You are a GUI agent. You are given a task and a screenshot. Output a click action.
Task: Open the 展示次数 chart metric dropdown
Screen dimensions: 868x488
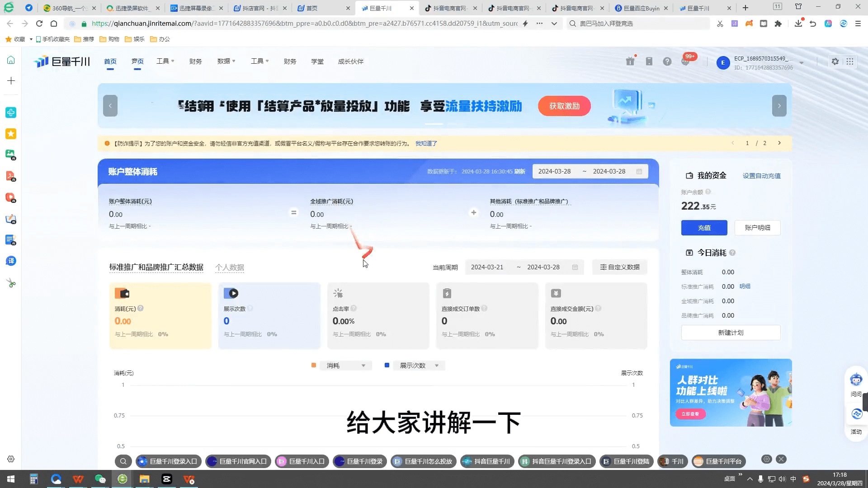419,366
